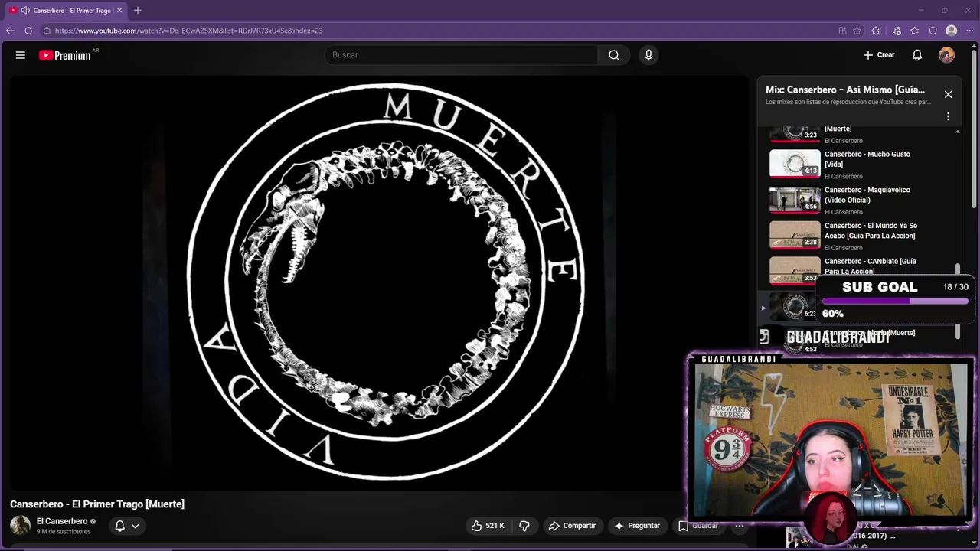Image resolution: width=980 pixels, height=551 pixels.
Task: Open El Canserbero channel avatar
Action: 20,526
